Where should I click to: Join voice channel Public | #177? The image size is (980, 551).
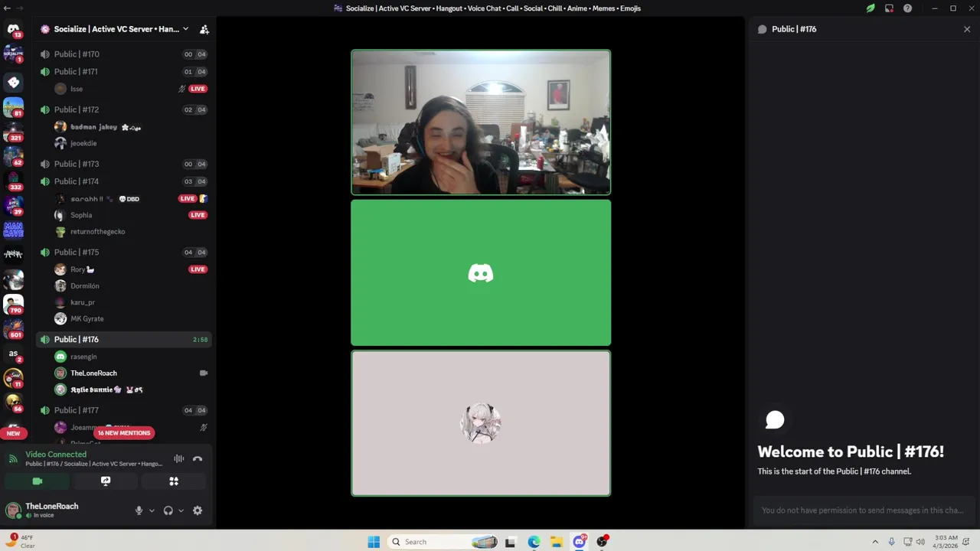tap(122, 410)
